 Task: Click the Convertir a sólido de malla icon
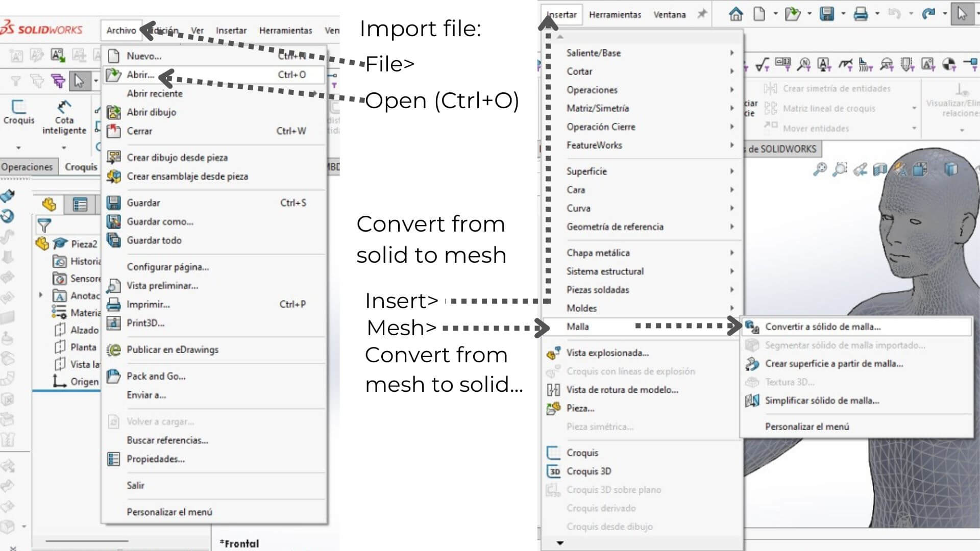pyautogui.click(x=752, y=327)
